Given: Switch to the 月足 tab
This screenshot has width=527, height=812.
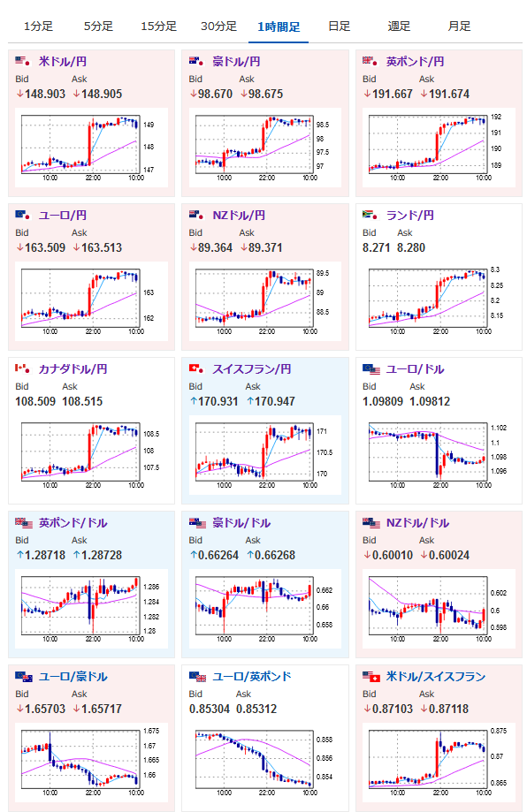Looking at the screenshot, I should coord(459,27).
